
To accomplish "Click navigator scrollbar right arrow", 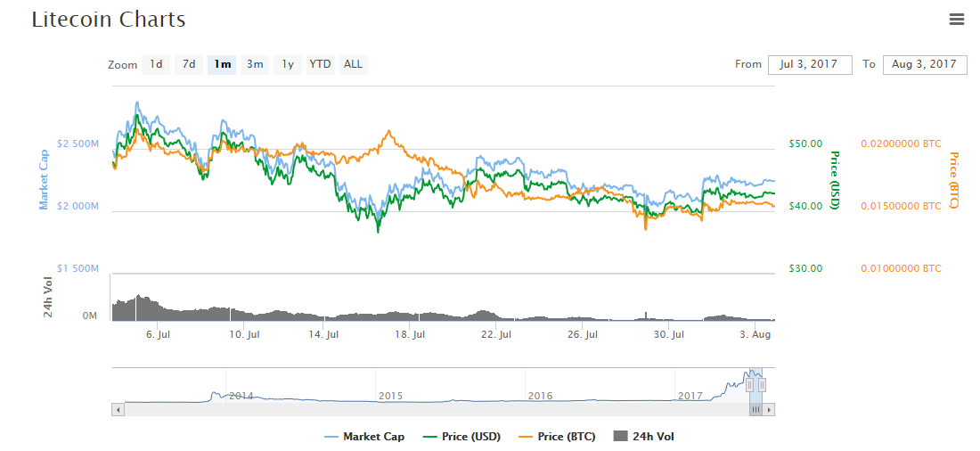I will point(769,410).
